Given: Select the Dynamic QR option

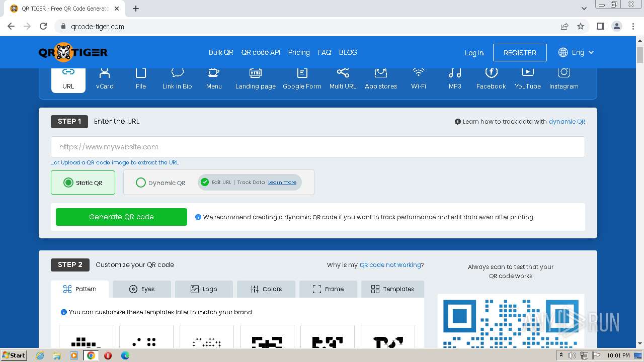Looking at the screenshot, I should [x=161, y=183].
